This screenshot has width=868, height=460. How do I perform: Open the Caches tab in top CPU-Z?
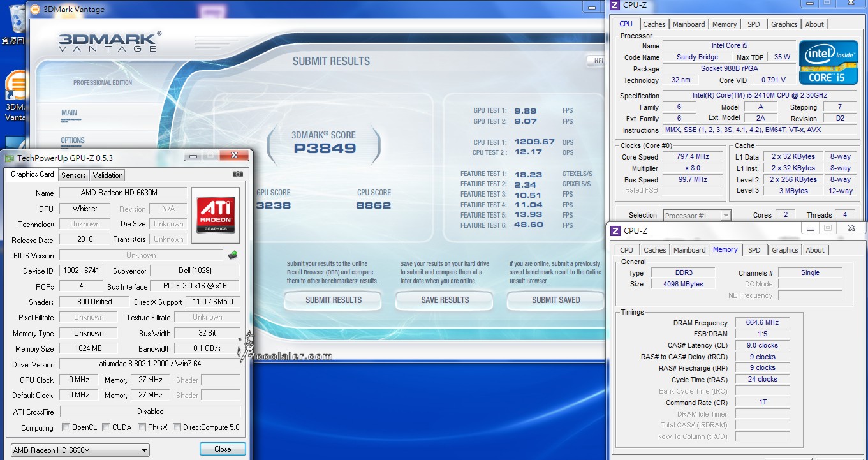654,24
